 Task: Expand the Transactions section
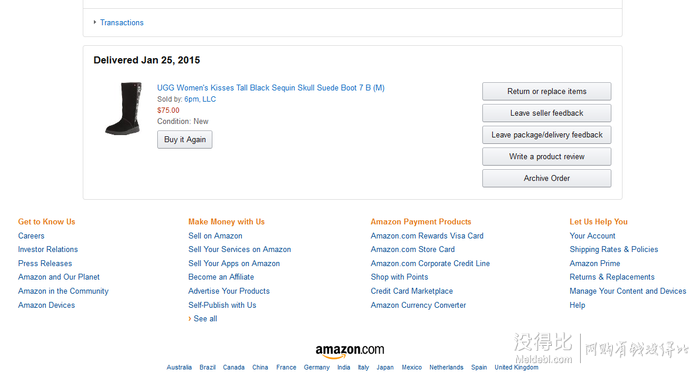(121, 22)
